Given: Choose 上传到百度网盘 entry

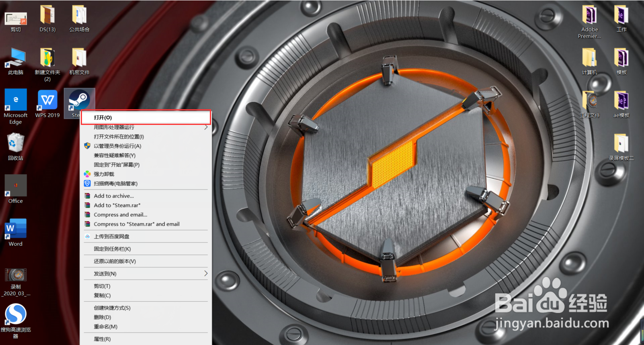Looking at the screenshot, I should 146,237.
